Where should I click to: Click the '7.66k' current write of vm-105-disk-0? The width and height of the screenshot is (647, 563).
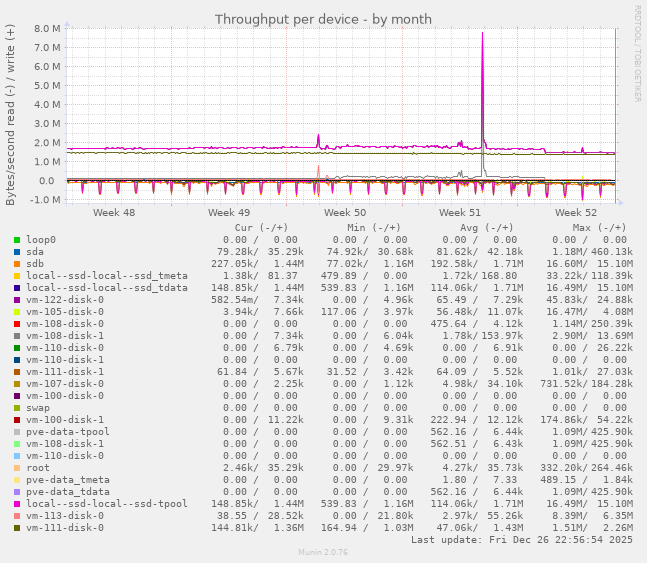[288, 312]
